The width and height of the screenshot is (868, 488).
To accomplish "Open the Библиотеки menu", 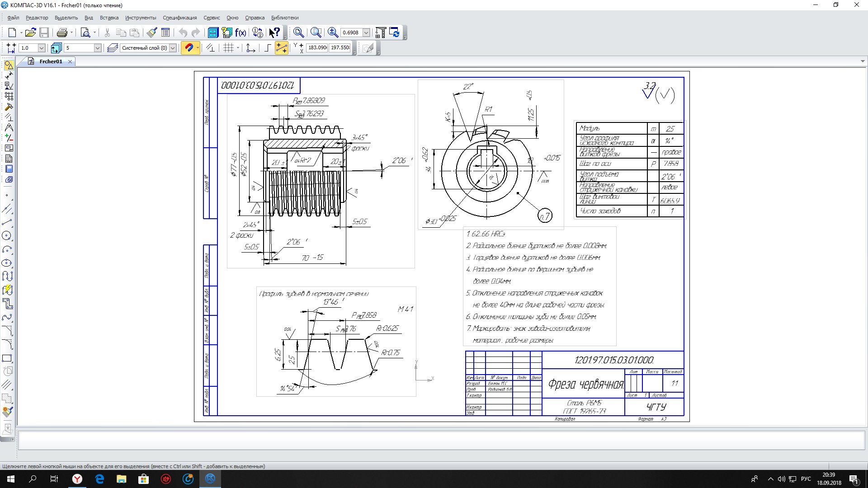I will 284,18.
